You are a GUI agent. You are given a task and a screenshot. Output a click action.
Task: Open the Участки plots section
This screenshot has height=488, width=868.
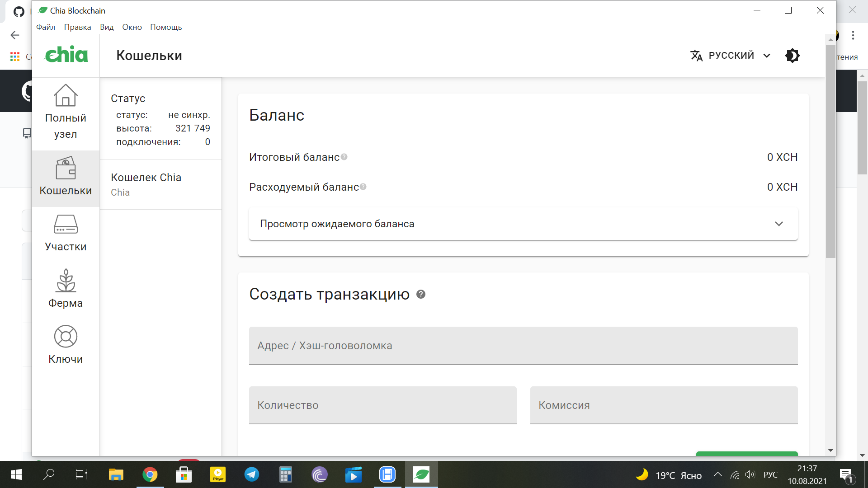point(66,234)
